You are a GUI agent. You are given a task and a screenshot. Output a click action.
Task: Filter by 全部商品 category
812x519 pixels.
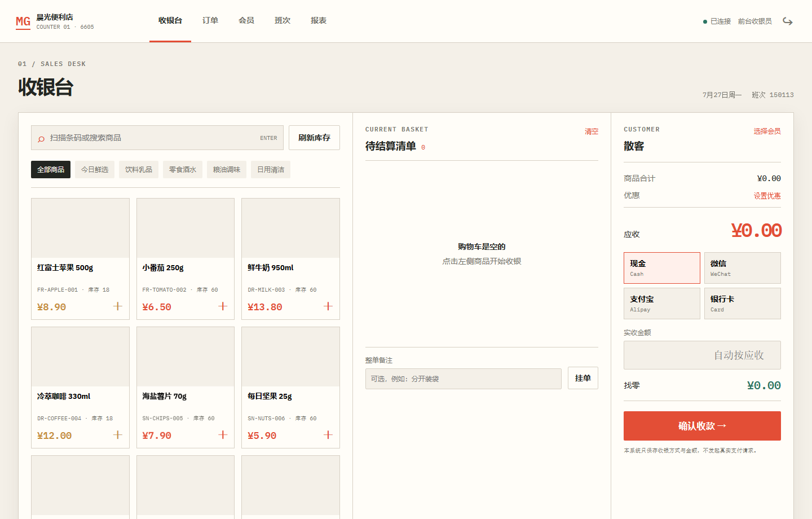click(51, 170)
